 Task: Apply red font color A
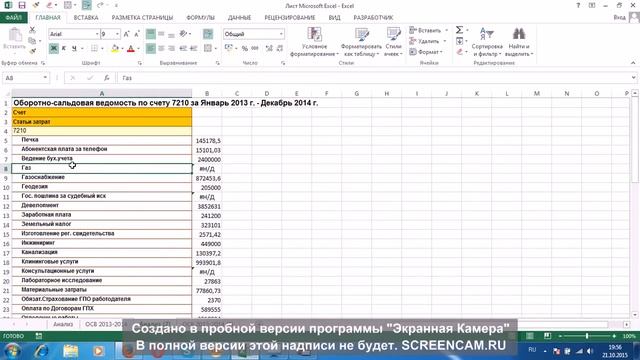(x=131, y=49)
